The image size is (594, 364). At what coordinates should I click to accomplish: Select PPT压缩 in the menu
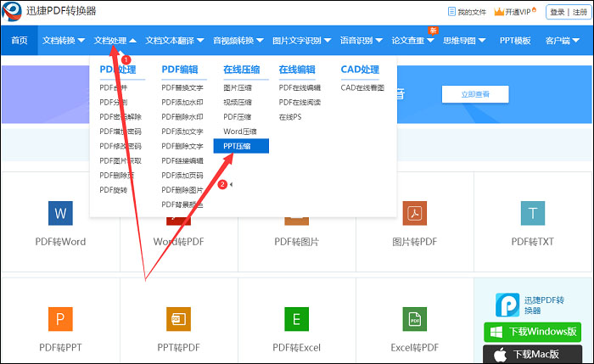(x=241, y=146)
